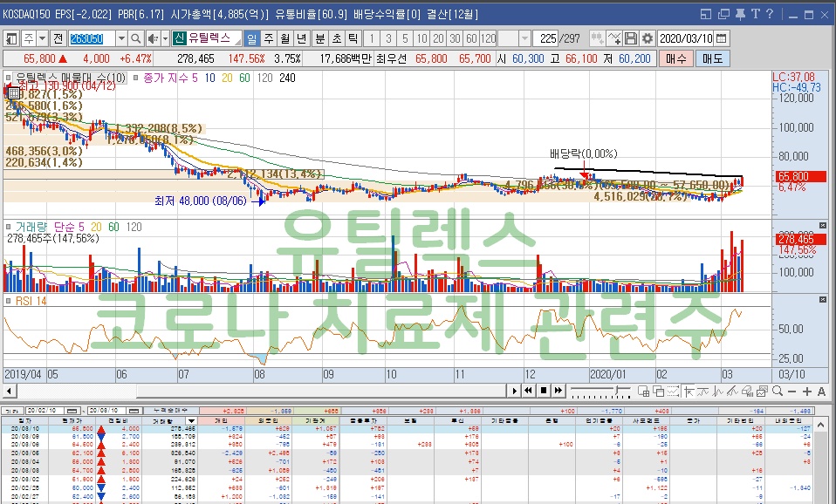Toggle the 거래량 indicator checkbox
This screenshot has width=836, height=504.
point(9,227)
